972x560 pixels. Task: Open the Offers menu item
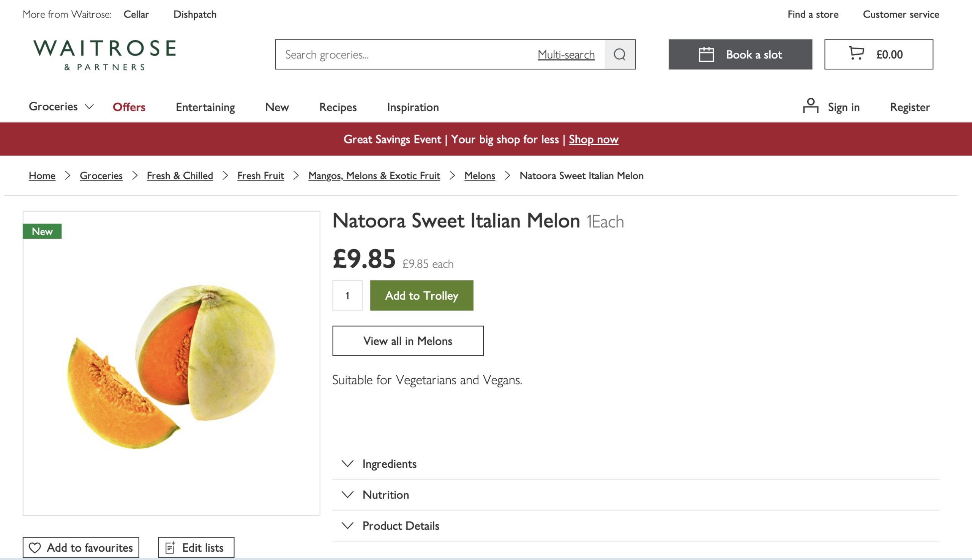(129, 107)
